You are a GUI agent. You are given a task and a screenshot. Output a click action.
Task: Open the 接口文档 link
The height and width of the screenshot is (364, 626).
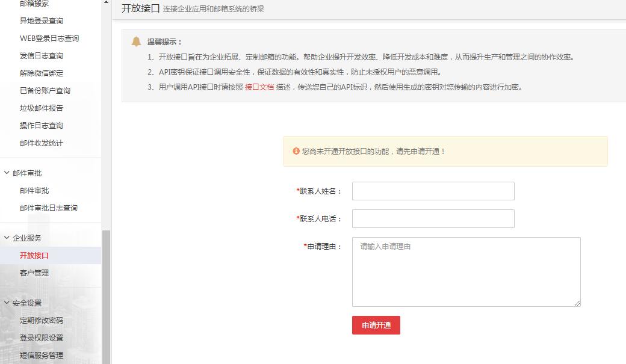[259, 87]
